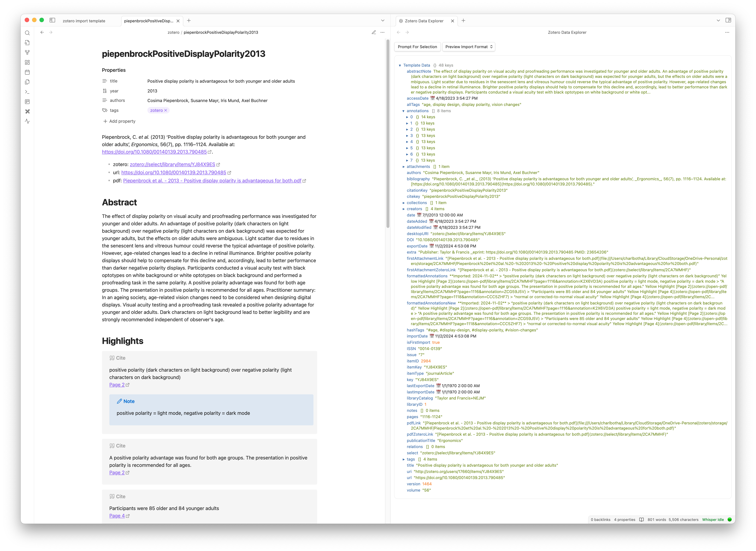Viewport: 756px width, 551px height.
Task: Open the DOI link in the citation
Action: pos(154,152)
